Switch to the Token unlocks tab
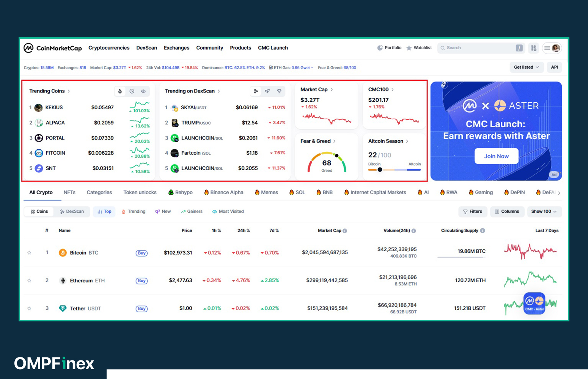Viewport: 588px width, 379px height. pos(140,193)
